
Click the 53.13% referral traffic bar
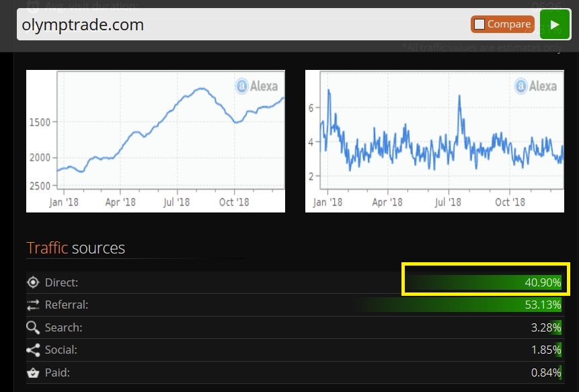point(456,305)
